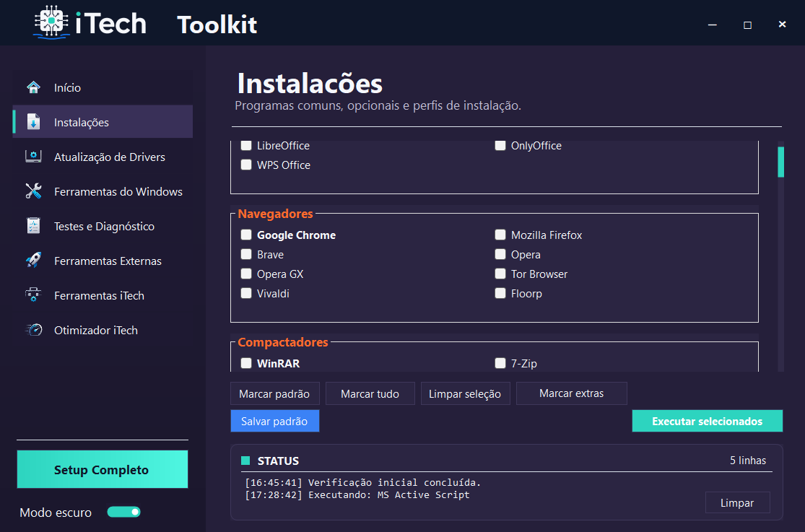Click the Marcar padrão button
The image size is (805, 532).
(x=274, y=393)
